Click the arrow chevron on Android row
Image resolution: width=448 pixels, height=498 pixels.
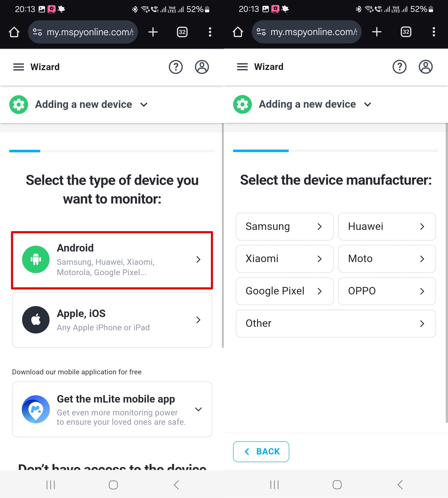point(198,259)
